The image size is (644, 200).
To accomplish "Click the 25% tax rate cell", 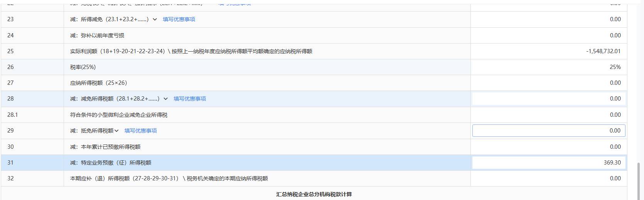I will 615,67.
